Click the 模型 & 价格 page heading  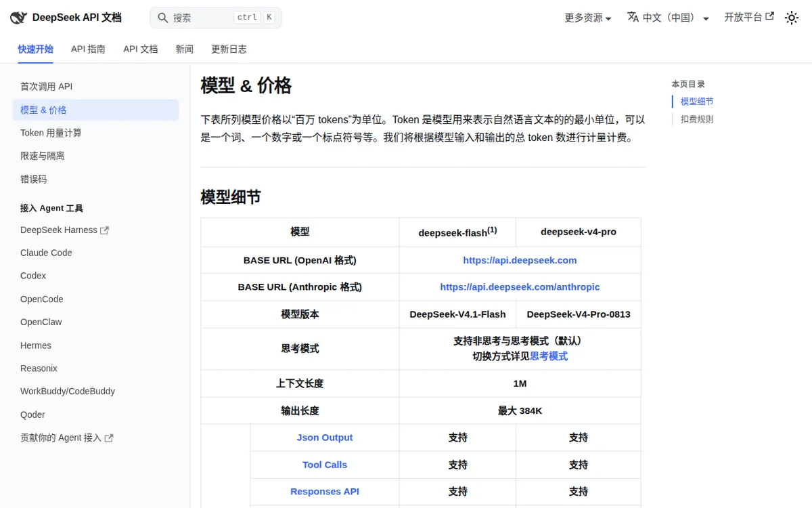coord(246,85)
